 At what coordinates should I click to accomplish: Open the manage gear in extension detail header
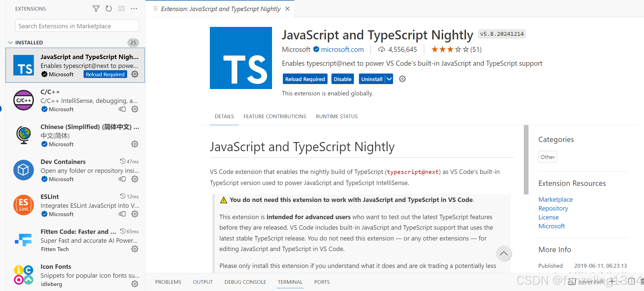point(402,79)
